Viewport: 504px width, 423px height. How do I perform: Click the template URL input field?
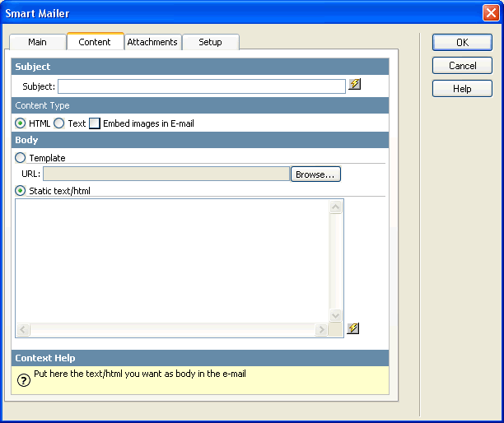pos(166,174)
